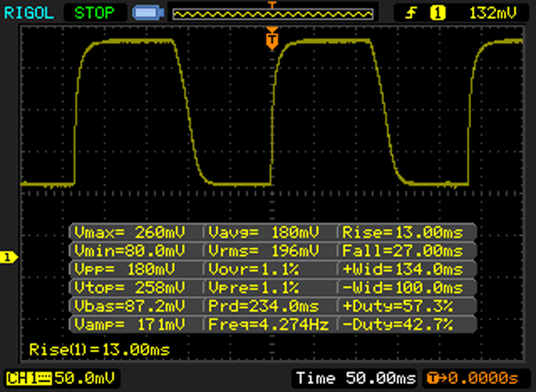The width and height of the screenshot is (536, 392).
Task: Click the orange T trigger position marker
Action: point(272,39)
